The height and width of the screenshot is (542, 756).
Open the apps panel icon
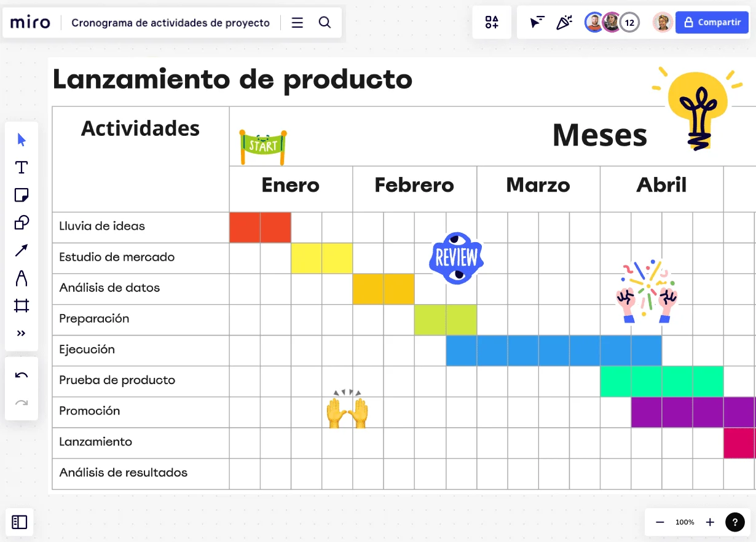coord(492,22)
